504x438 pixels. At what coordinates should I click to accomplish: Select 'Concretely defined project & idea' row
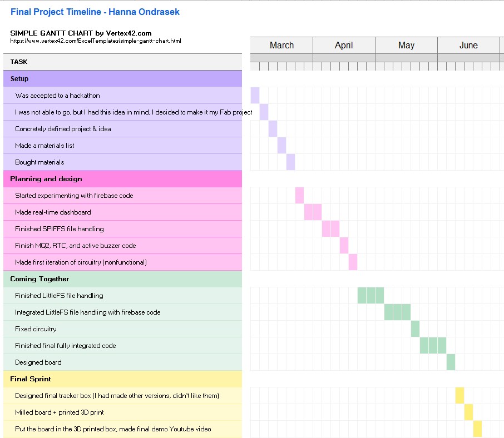[x=122, y=129]
